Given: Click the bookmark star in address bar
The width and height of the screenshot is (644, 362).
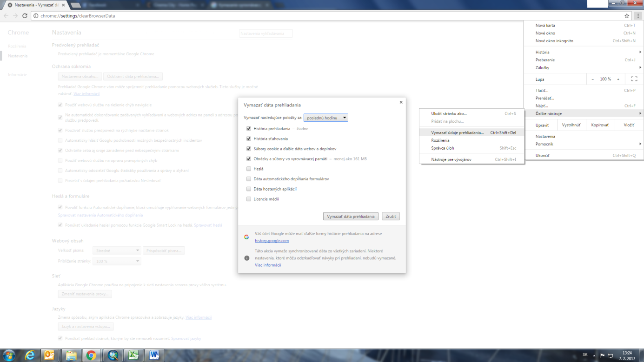Looking at the screenshot, I should pos(627,16).
